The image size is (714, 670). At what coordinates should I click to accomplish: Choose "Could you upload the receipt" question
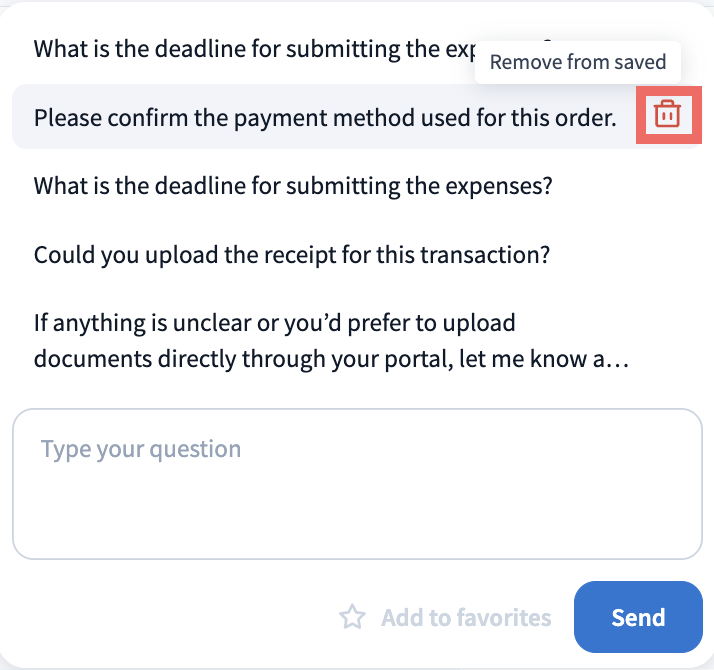pyautogui.click(x=292, y=254)
